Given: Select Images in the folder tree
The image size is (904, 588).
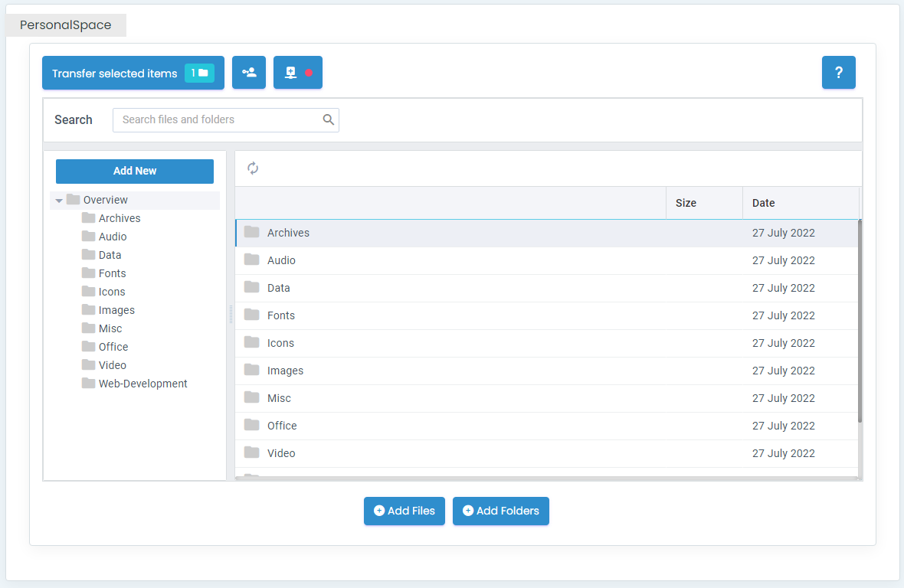Looking at the screenshot, I should (116, 310).
